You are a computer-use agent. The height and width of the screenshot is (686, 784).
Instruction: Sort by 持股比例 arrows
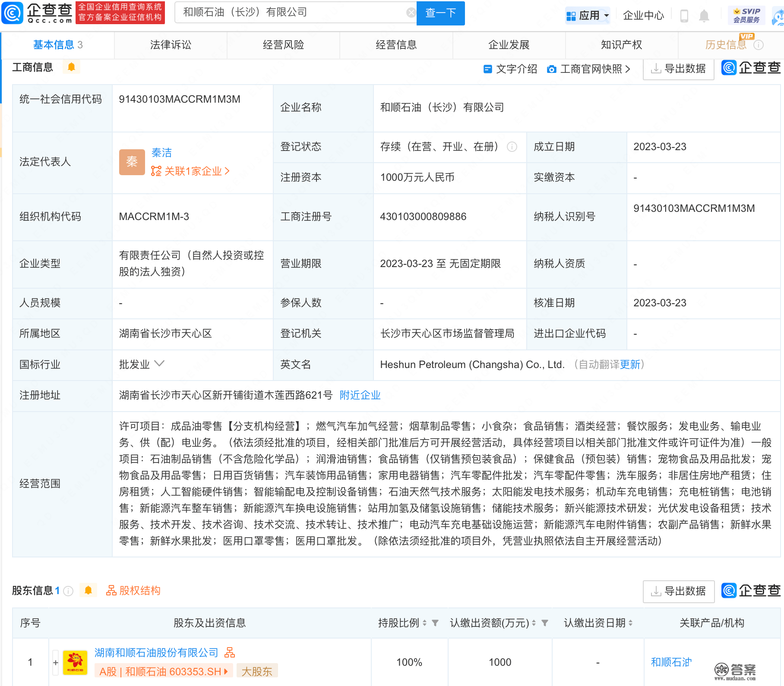[x=424, y=623]
